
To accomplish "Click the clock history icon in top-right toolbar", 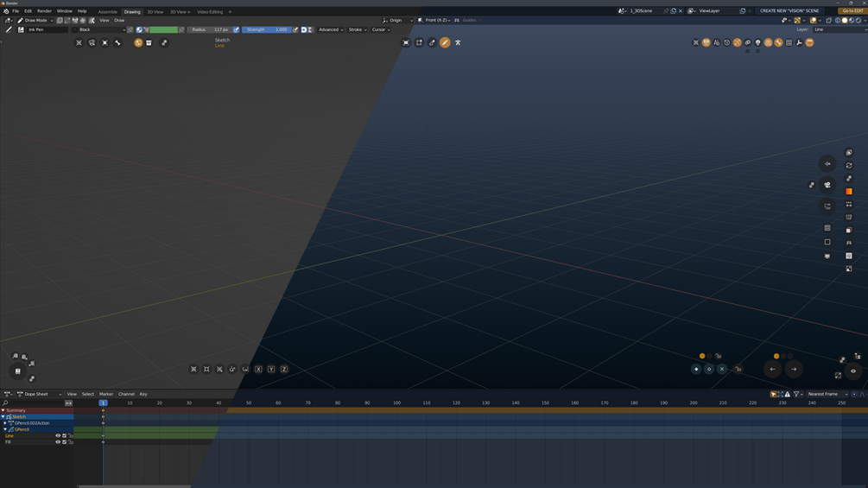I will [727, 42].
